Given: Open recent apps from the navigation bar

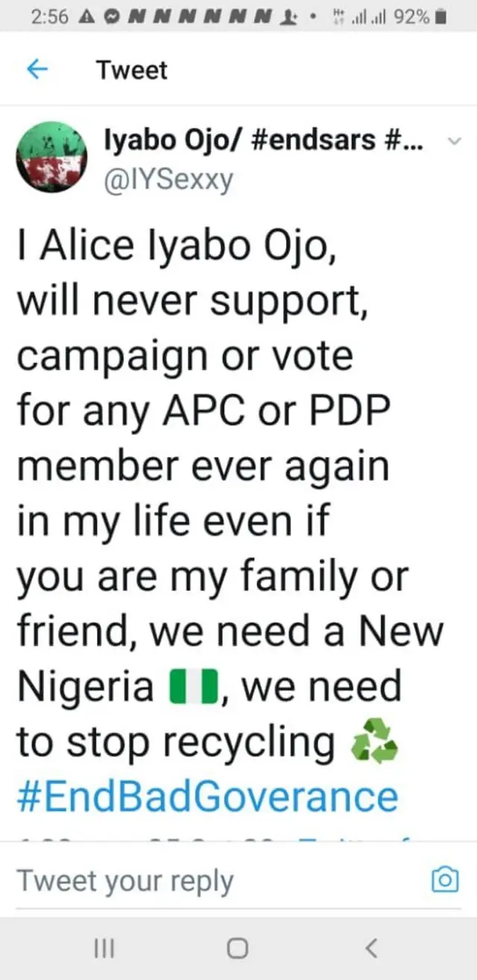Looking at the screenshot, I should 104,947.
